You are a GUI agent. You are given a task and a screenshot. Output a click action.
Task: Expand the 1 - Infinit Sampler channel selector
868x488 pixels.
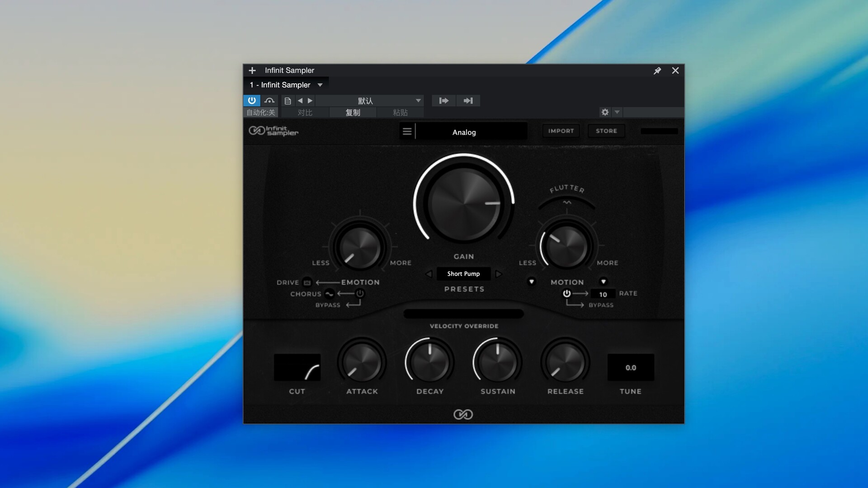[x=320, y=84]
